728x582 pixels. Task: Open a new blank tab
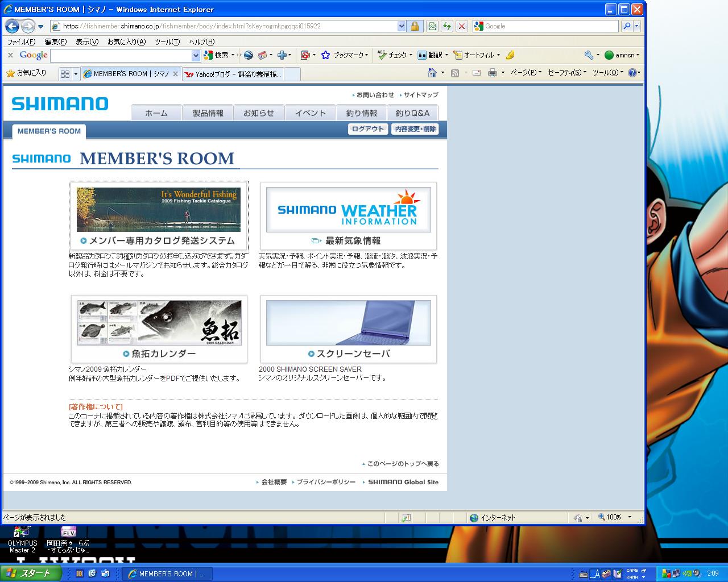(x=292, y=74)
